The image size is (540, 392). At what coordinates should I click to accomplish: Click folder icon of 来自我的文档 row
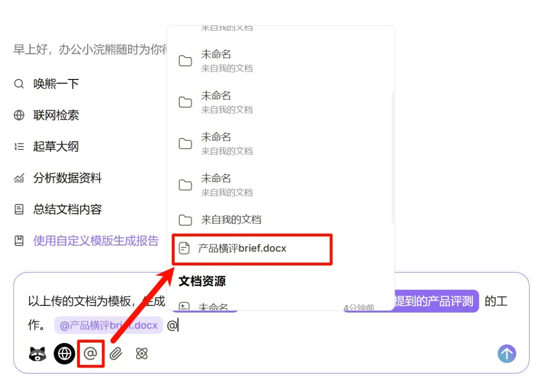click(185, 220)
